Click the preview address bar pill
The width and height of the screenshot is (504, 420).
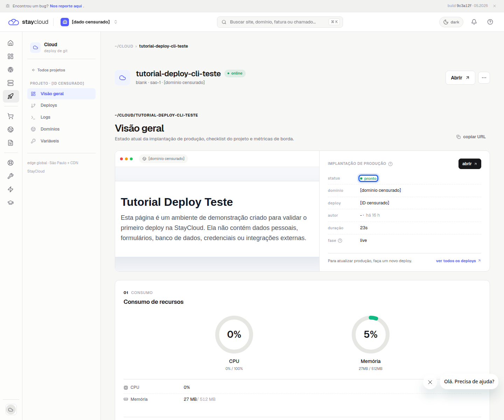click(x=163, y=159)
